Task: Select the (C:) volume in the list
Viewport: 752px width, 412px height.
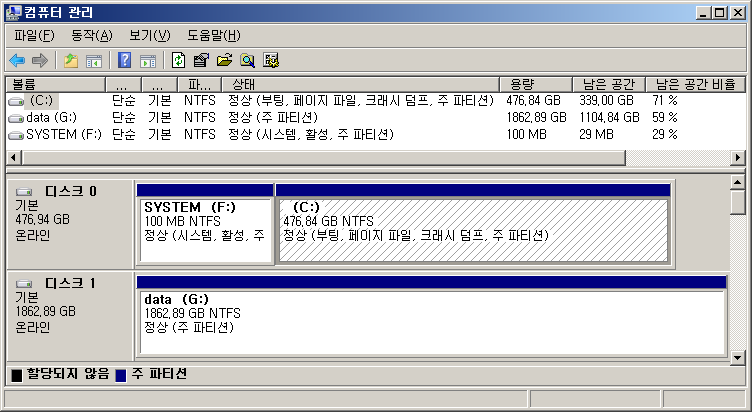Action: [x=41, y=101]
